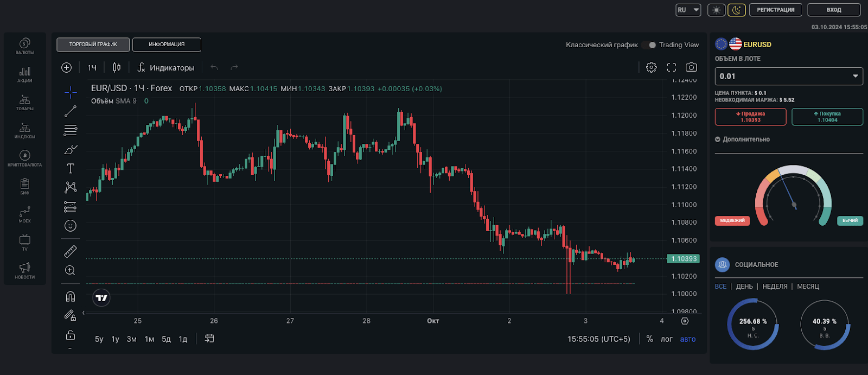Collapse the drawing toolbar arrow
Viewport: 868px width, 375px height.
click(x=83, y=313)
